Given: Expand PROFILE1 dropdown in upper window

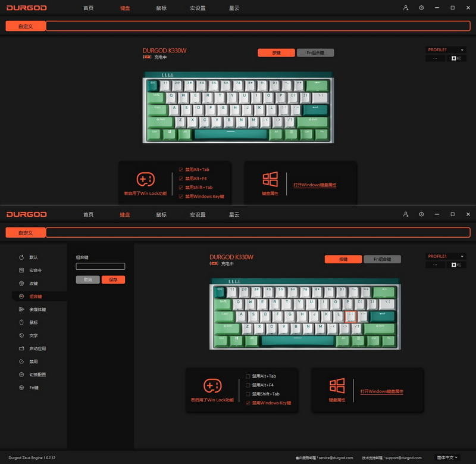Looking at the screenshot, I should (x=446, y=50).
